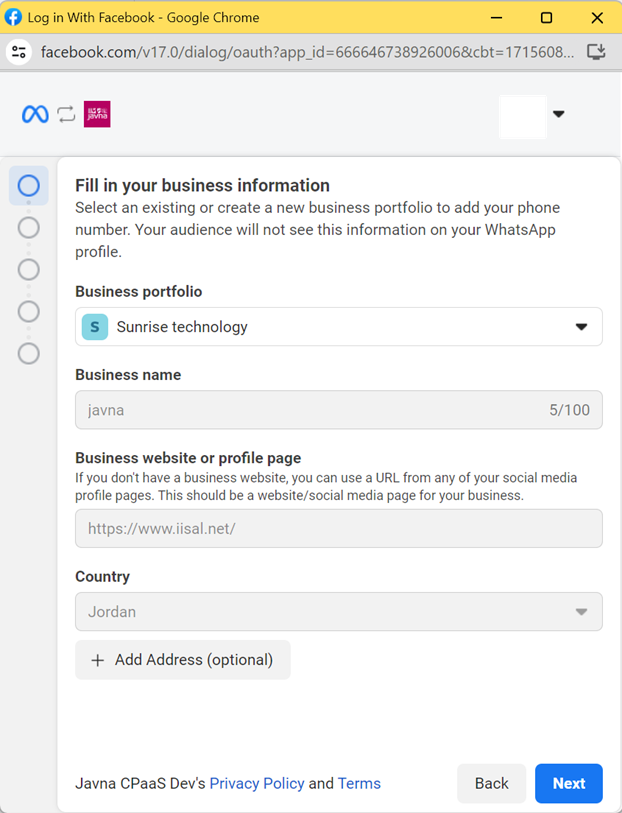
Task: Open the Chrome profile icon left of address bar
Action: click(20, 51)
